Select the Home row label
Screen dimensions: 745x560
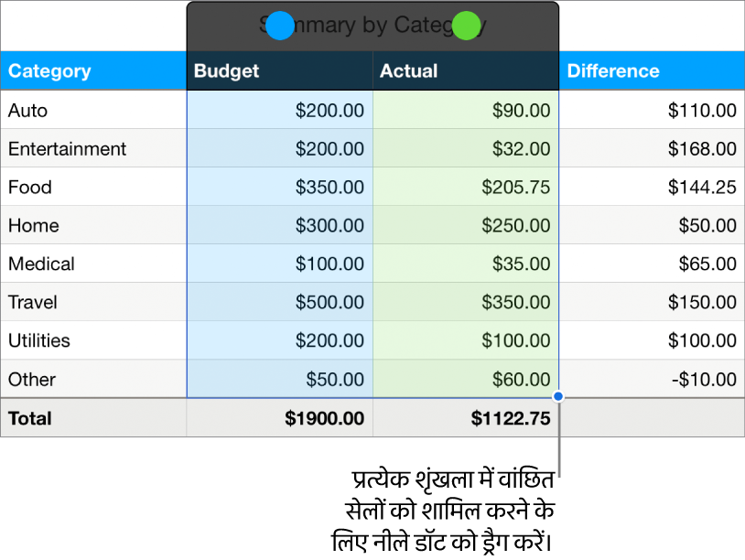click(x=31, y=225)
